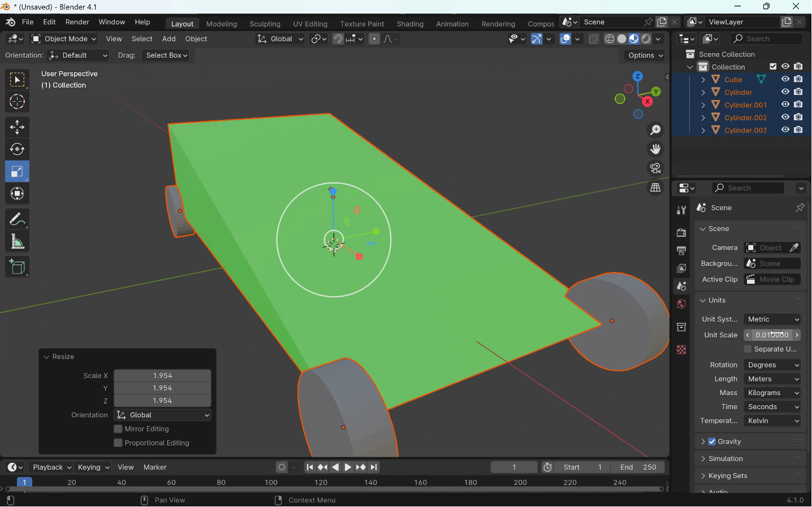The height and width of the screenshot is (507, 812).
Task: Collapse the Resize operator panel
Action: pos(46,358)
